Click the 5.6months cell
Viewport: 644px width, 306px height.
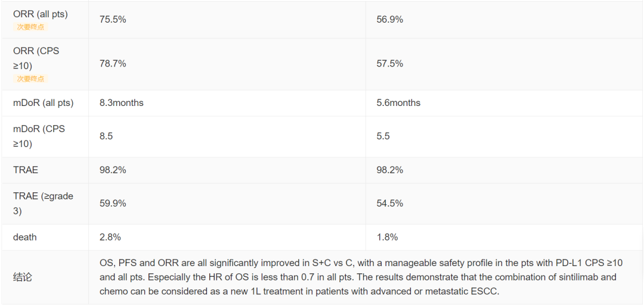(398, 103)
